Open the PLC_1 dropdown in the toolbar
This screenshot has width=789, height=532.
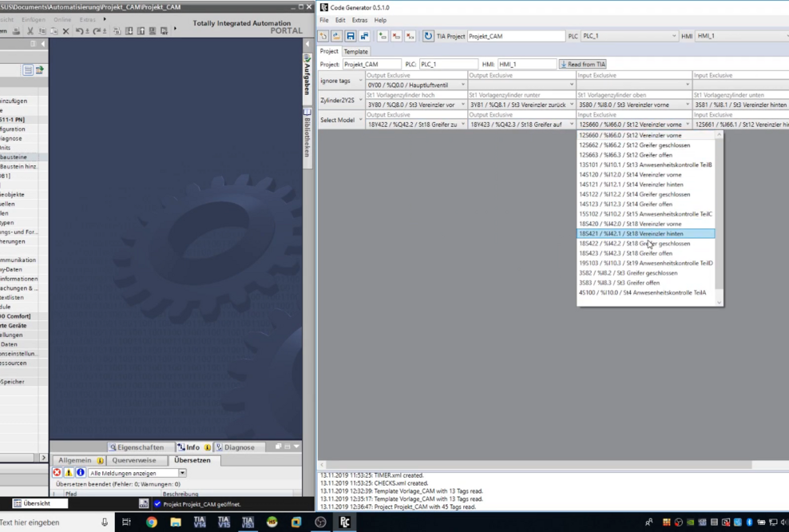point(674,36)
